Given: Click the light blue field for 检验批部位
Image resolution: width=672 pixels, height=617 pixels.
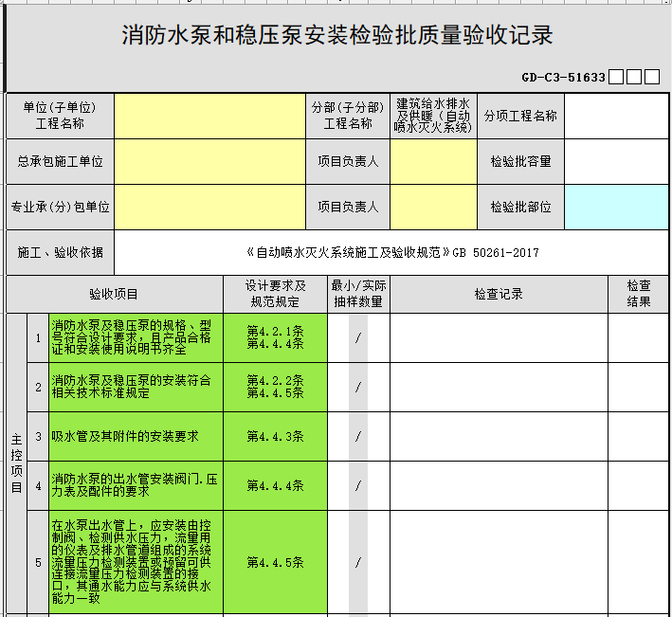Looking at the screenshot, I should [617, 207].
